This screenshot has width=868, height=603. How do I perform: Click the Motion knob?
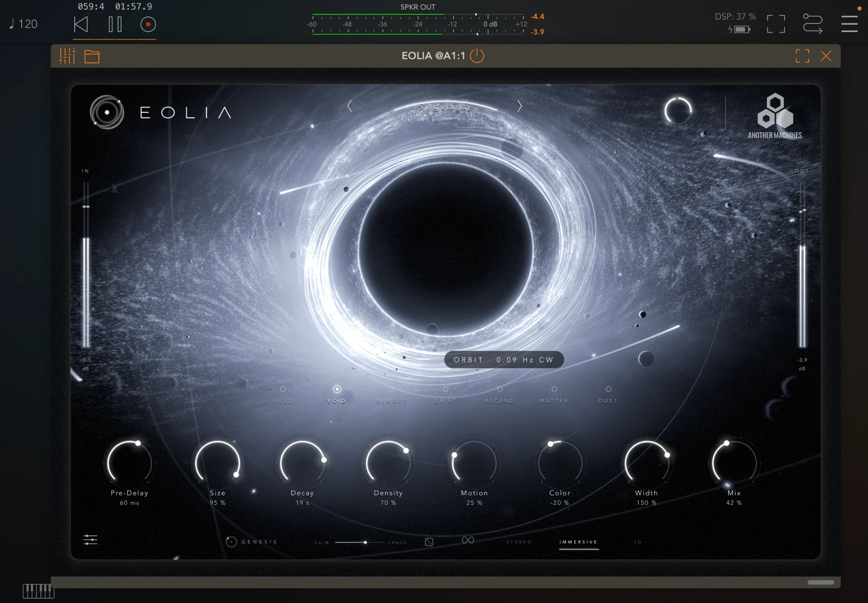coord(474,462)
